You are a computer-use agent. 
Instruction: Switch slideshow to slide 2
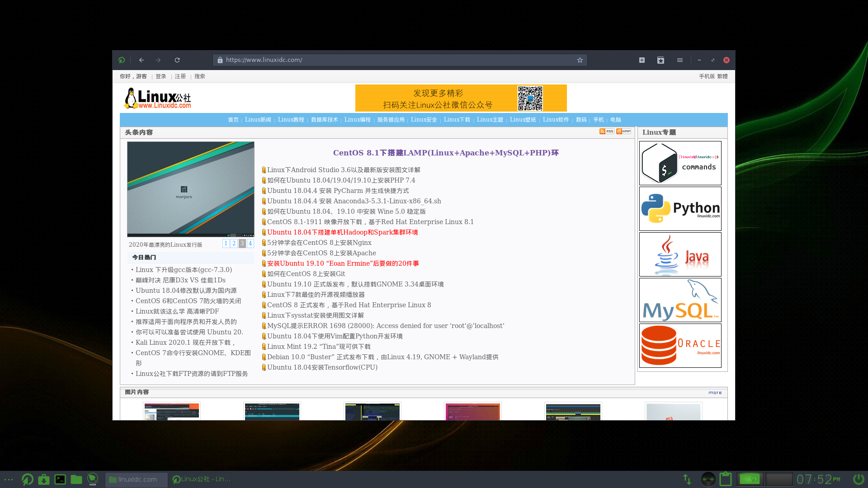[x=234, y=244]
